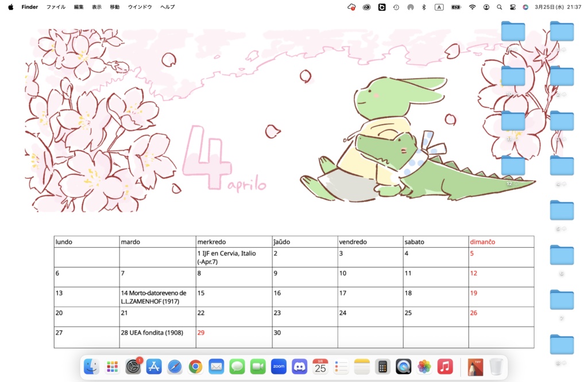Open Discord in the Dock
This screenshot has width=588, height=382.
click(300, 367)
